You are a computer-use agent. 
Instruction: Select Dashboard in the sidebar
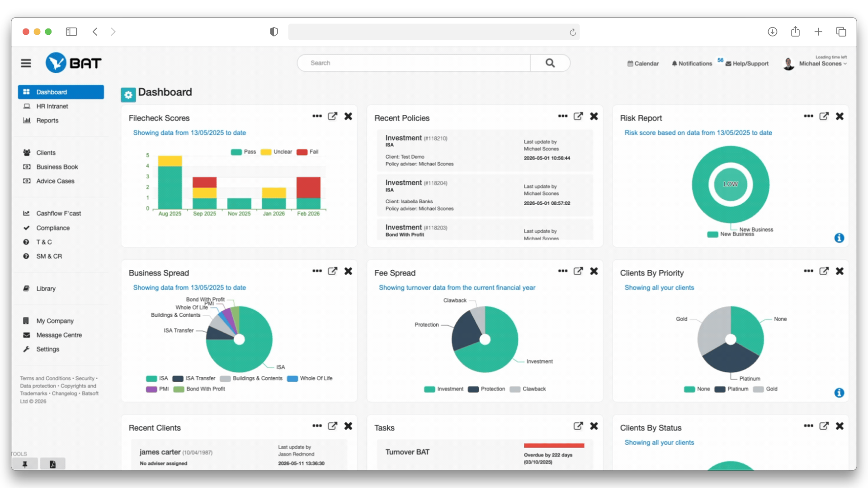[61, 92]
